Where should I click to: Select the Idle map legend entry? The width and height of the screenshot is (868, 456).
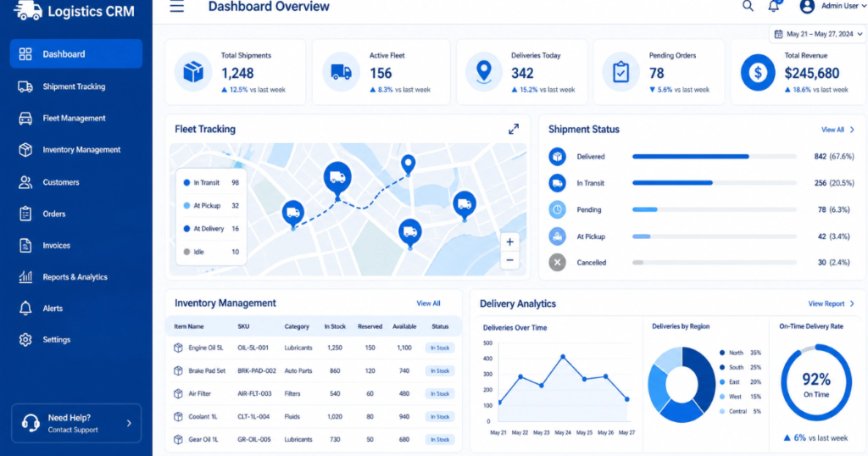tap(211, 252)
